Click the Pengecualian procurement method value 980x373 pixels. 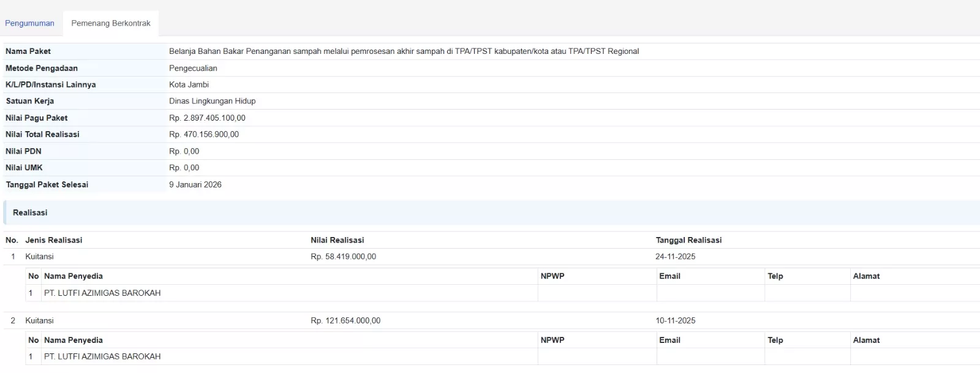click(193, 68)
